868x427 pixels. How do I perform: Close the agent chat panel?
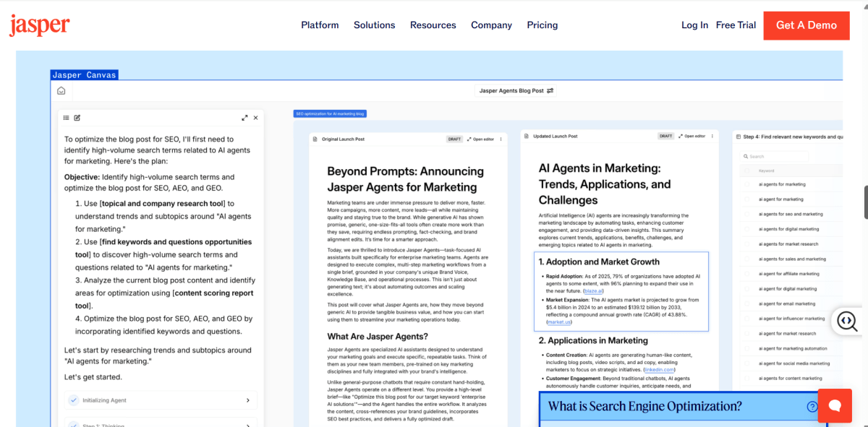[255, 118]
